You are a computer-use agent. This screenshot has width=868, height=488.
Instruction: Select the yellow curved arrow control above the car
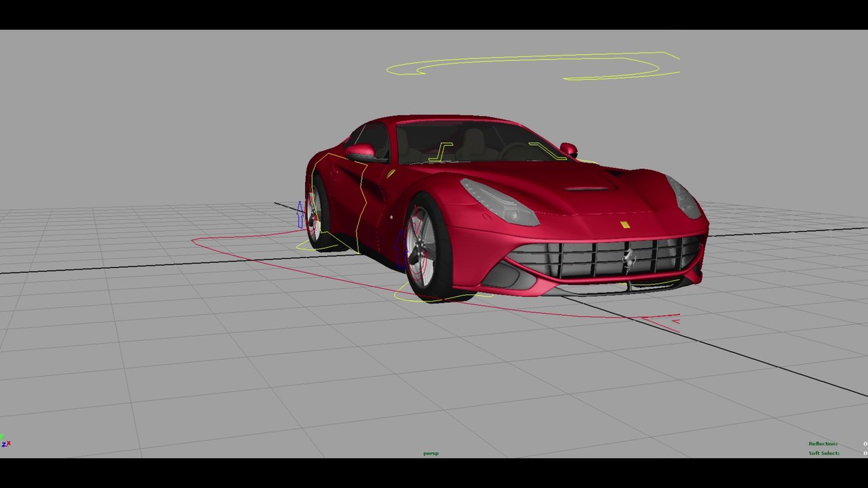click(x=533, y=66)
